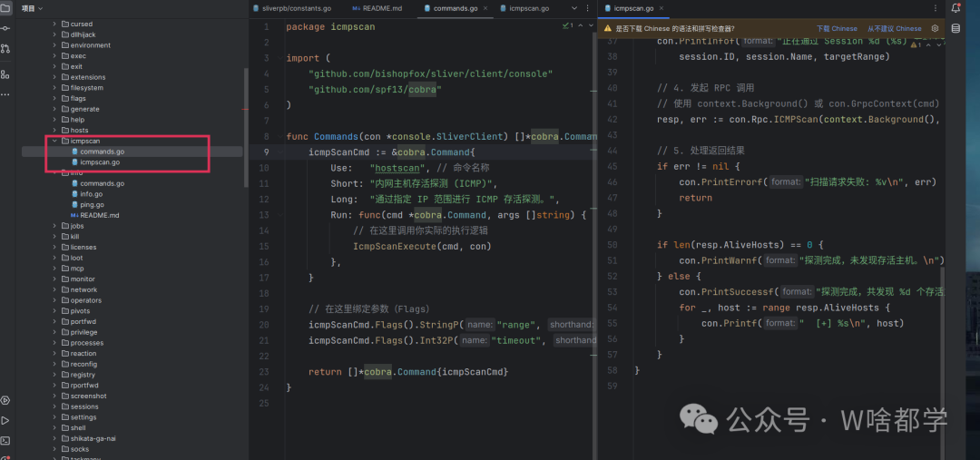
Task: Open the Project tool window folder icon
Action: point(5,8)
